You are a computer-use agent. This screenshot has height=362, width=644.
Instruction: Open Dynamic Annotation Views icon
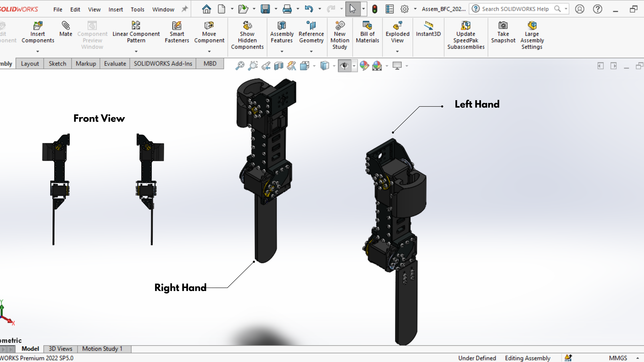click(292, 66)
